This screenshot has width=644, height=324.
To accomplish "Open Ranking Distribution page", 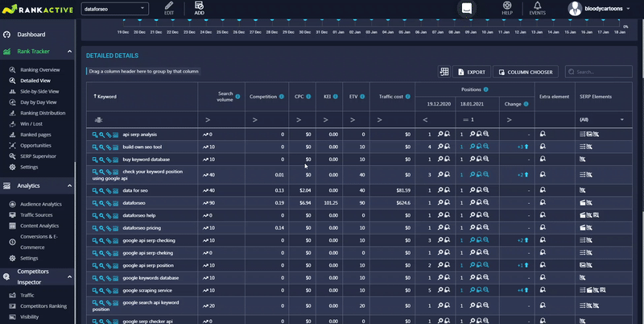I will coord(43,113).
